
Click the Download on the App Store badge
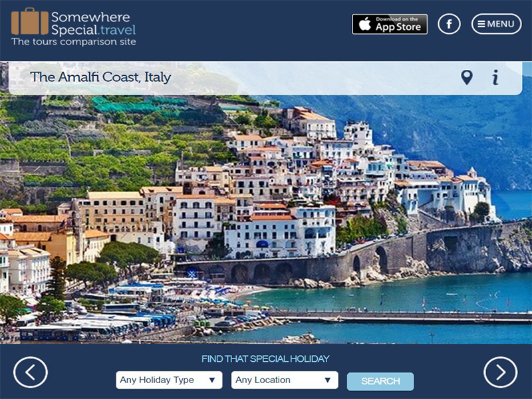pyautogui.click(x=390, y=24)
